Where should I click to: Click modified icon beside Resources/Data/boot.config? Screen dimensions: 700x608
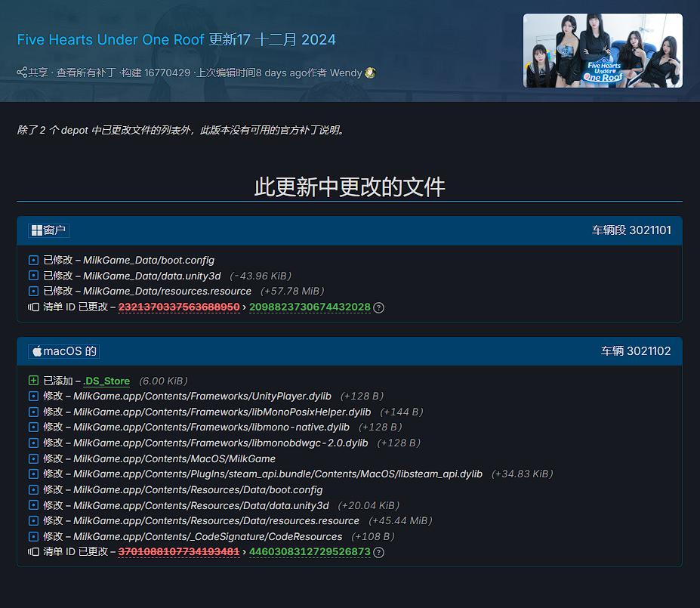pyautogui.click(x=33, y=489)
